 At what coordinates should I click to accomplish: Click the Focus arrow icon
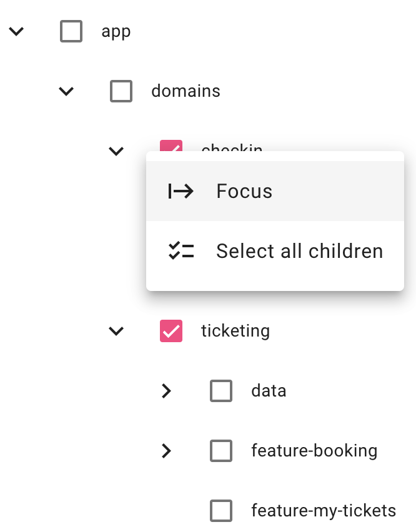click(x=181, y=191)
